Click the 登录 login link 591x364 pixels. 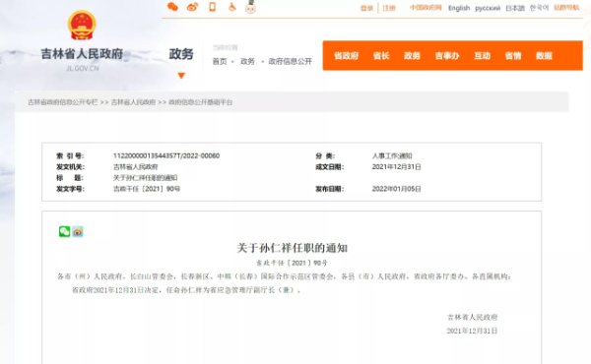tap(366, 8)
